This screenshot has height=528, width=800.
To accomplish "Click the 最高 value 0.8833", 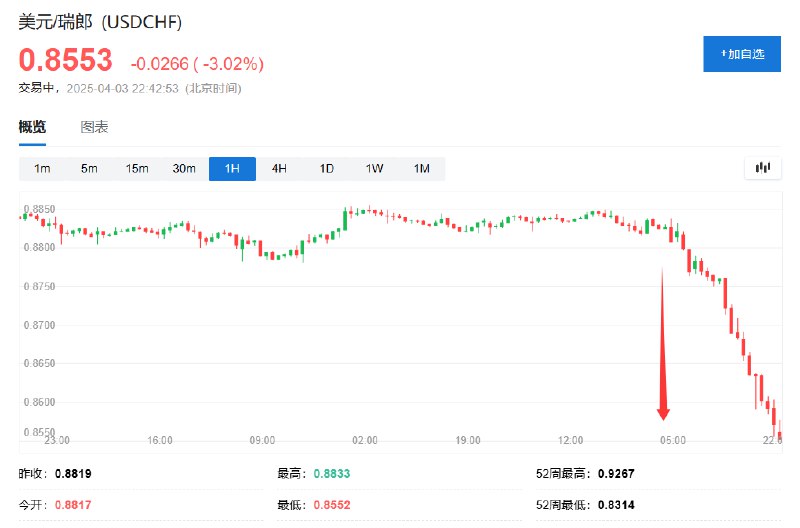I will point(332,473).
